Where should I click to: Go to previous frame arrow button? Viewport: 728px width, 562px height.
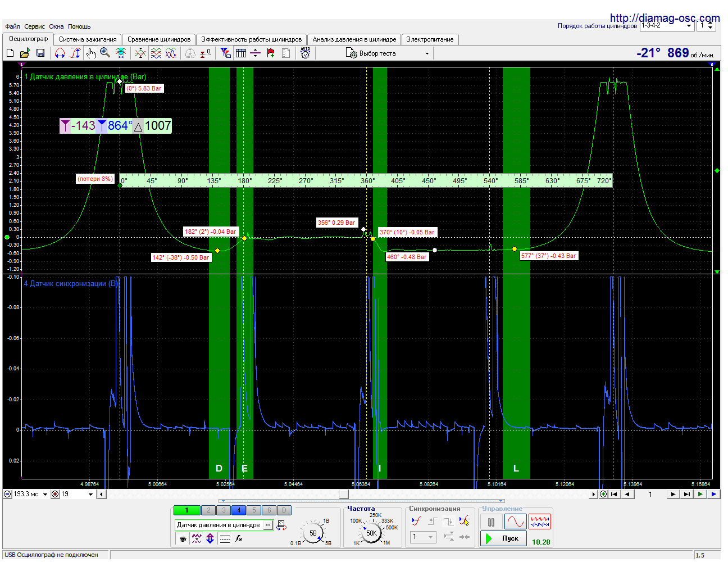click(x=627, y=494)
